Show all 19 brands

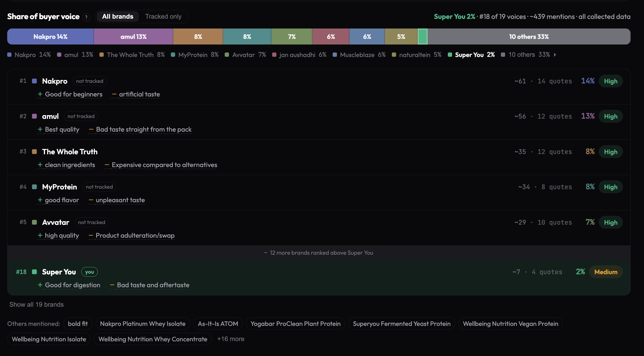[37, 304]
